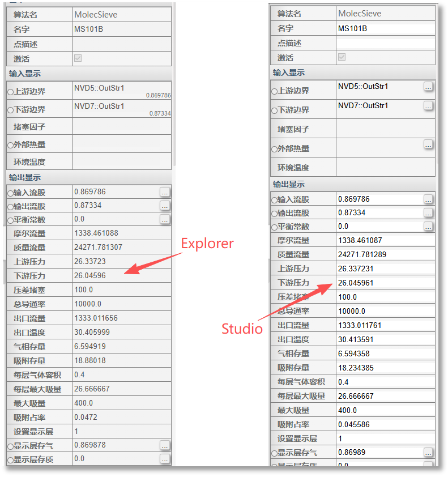
Task: Select 输出流股 radio button in Explorer panel
Action: 10,207
